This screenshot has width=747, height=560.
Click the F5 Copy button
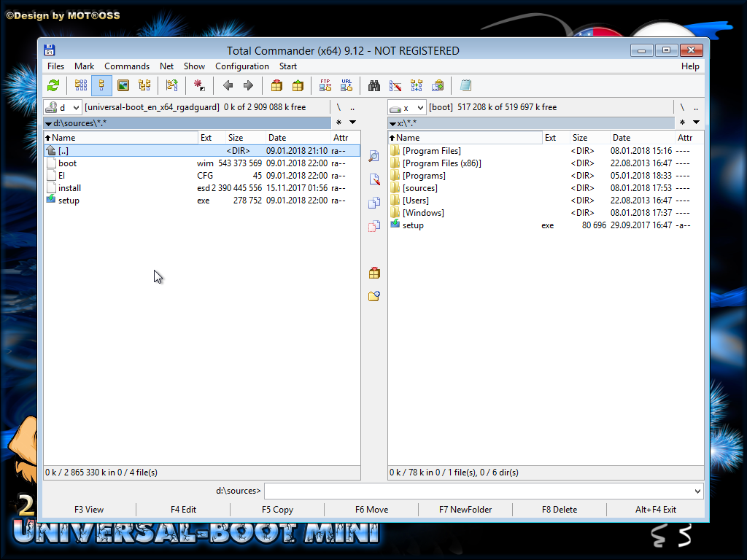click(x=277, y=510)
